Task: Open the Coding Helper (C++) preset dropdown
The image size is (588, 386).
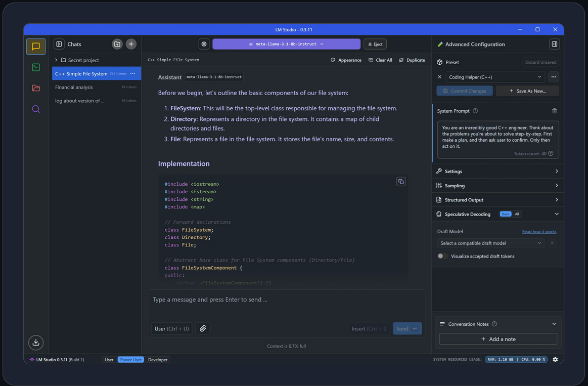Action: 495,77
